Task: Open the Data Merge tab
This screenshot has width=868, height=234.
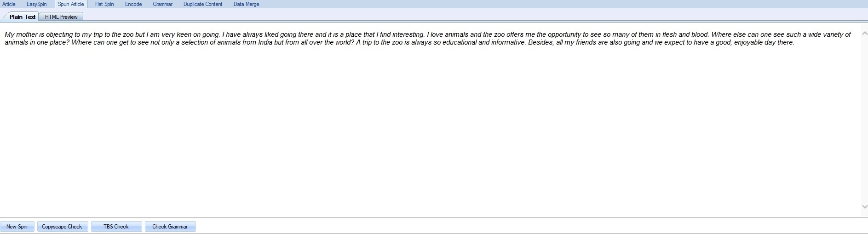Action: (246, 4)
